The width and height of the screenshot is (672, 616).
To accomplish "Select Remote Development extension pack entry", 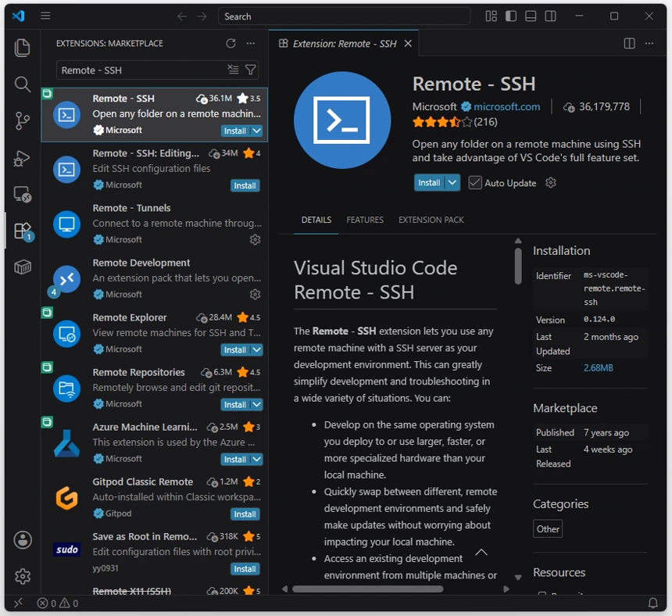I will point(154,278).
